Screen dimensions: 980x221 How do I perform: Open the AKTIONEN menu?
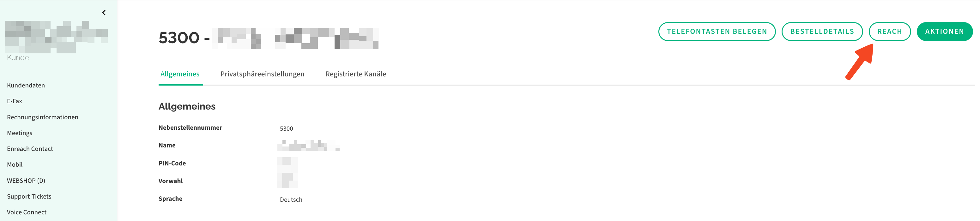(x=945, y=31)
